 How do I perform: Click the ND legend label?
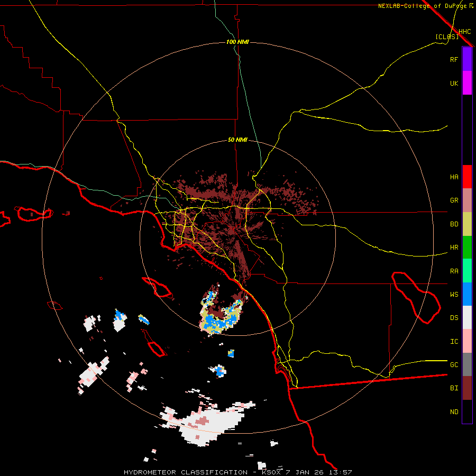coord(454,411)
